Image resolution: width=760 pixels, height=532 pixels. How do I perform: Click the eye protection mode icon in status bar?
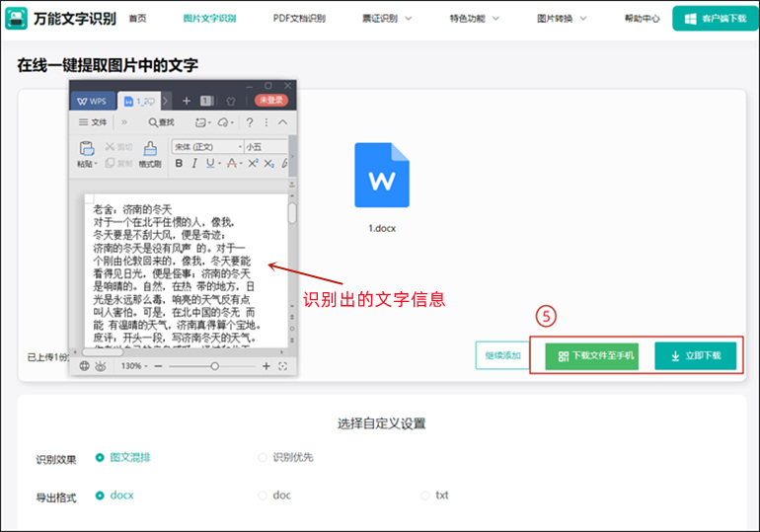pos(100,366)
